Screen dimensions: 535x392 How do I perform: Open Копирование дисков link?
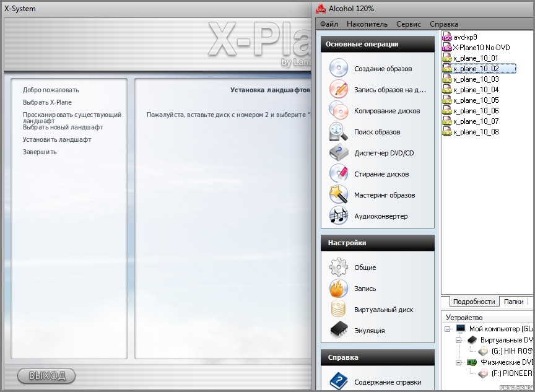(x=387, y=111)
